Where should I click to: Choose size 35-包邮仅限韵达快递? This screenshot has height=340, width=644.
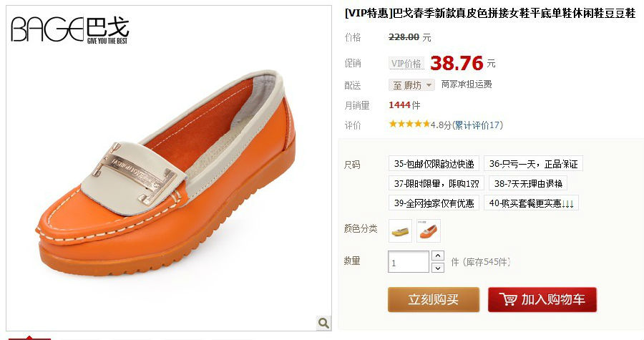pos(434,163)
